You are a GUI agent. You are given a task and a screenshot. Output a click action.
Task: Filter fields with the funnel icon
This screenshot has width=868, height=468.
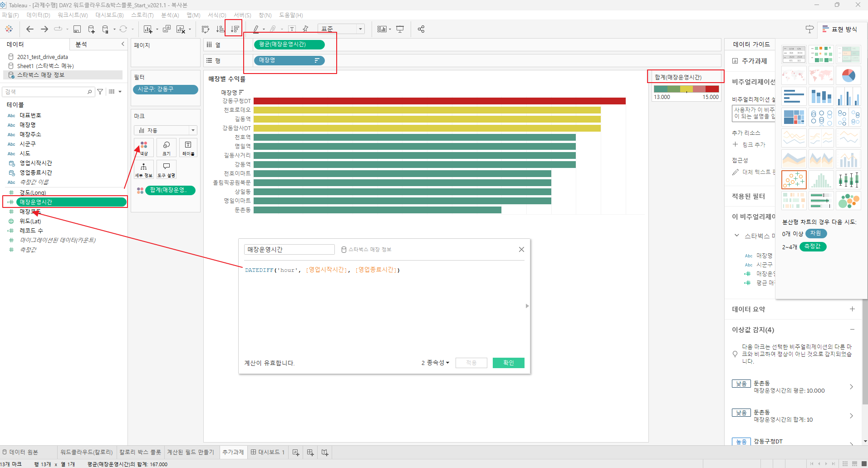point(100,92)
